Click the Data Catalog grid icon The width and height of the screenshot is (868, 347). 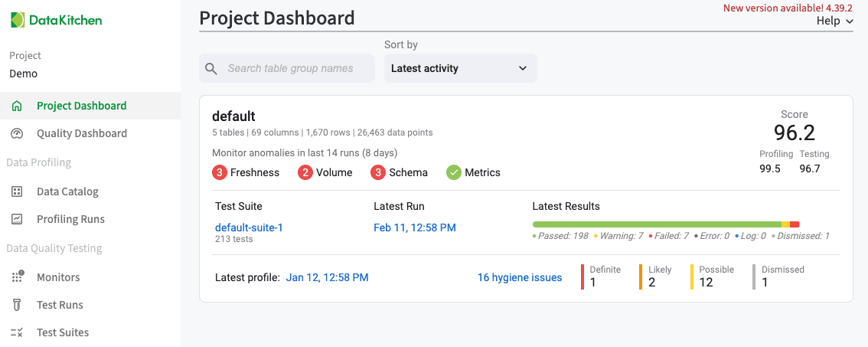click(x=17, y=192)
